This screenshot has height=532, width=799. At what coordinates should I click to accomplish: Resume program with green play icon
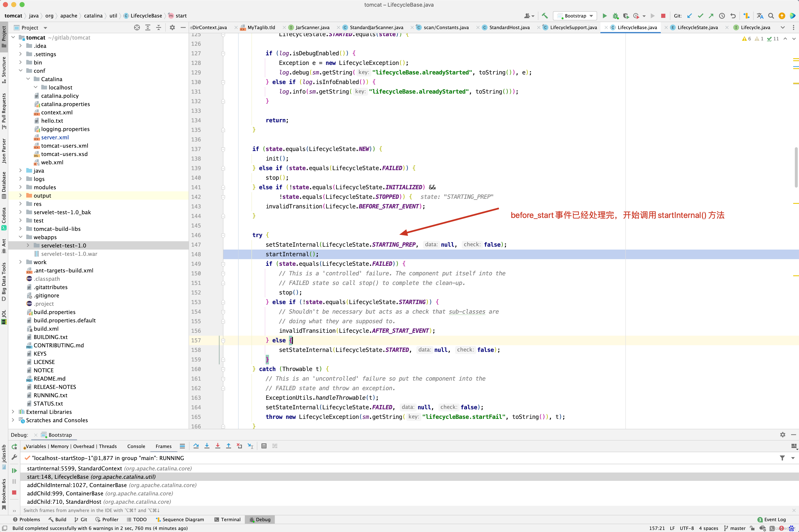click(x=14, y=471)
